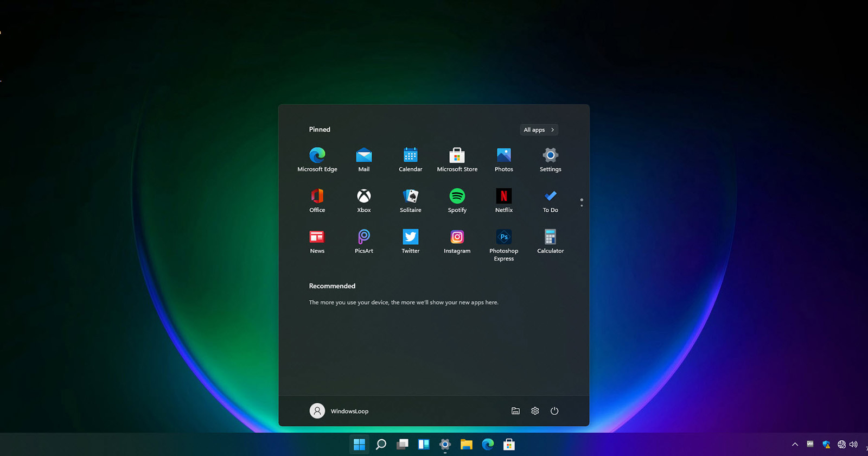868x456 pixels.
Task: Open the Instagram app
Action: 457,241
